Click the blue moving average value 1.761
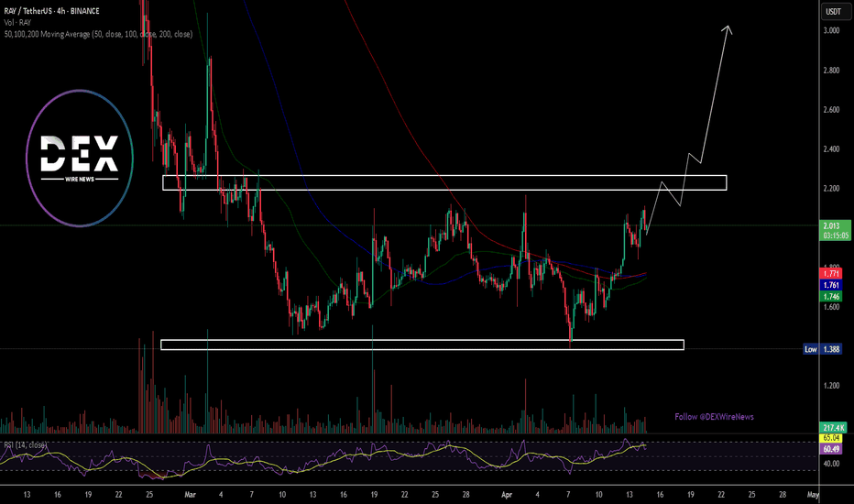Viewport: 854px width, 504px height. point(831,285)
